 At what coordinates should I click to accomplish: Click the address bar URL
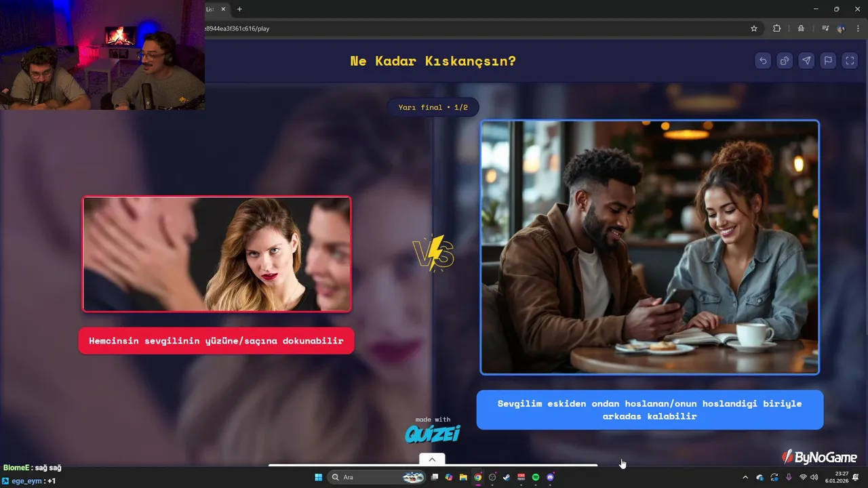237,28
